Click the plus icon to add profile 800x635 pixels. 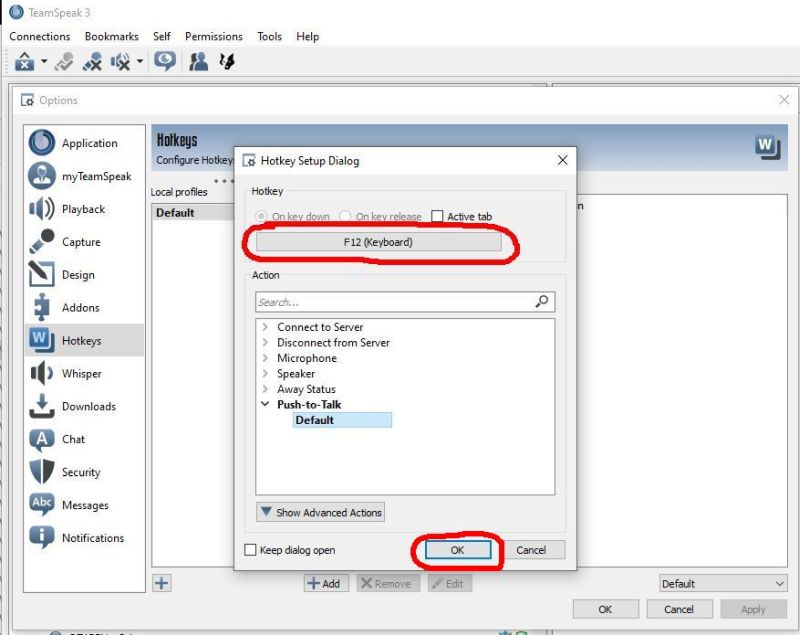click(x=162, y=583)
